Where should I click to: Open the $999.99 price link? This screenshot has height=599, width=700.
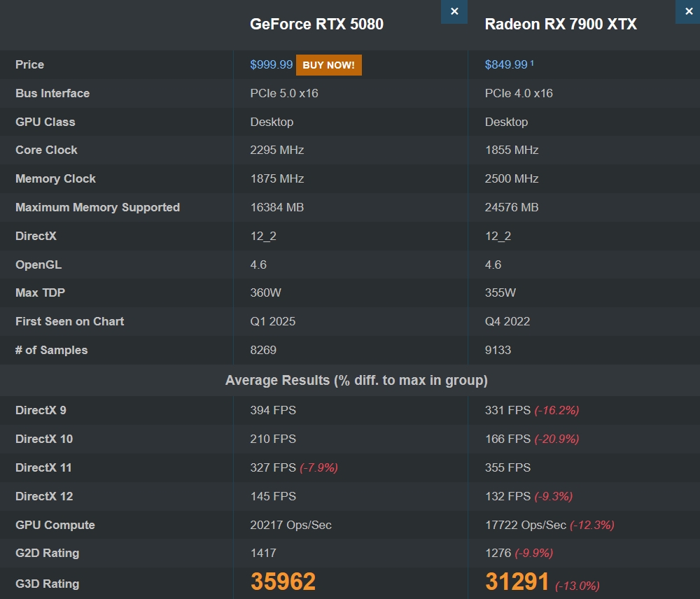pos(272,64)
